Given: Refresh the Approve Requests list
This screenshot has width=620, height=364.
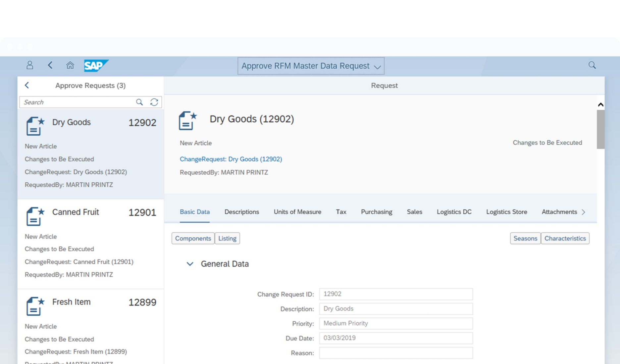Looking at the screenshot, I should point(154,102).
